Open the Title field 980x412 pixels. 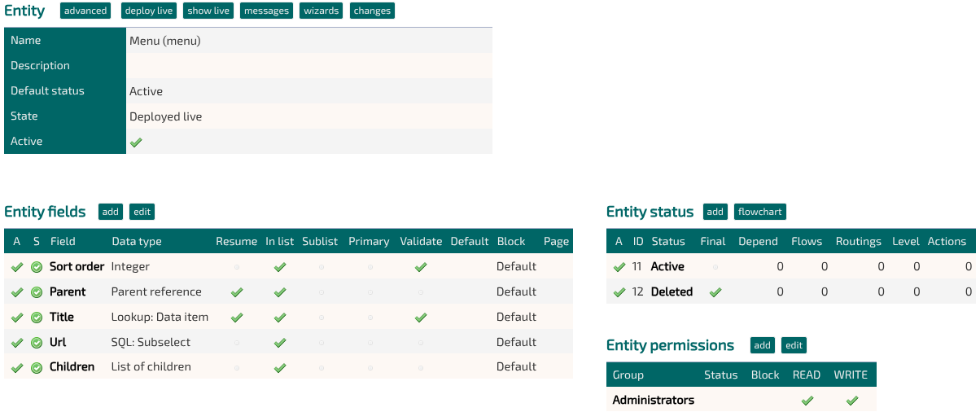(62, 317)
